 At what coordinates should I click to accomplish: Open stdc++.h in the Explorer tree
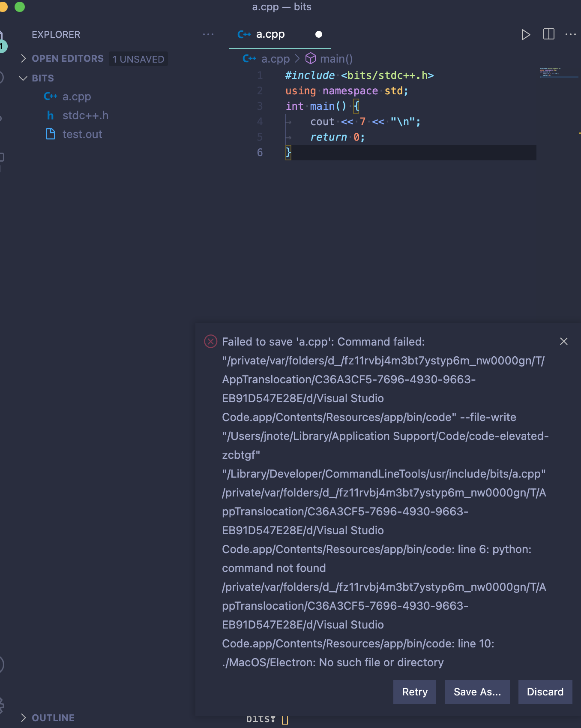coord(85,115)
